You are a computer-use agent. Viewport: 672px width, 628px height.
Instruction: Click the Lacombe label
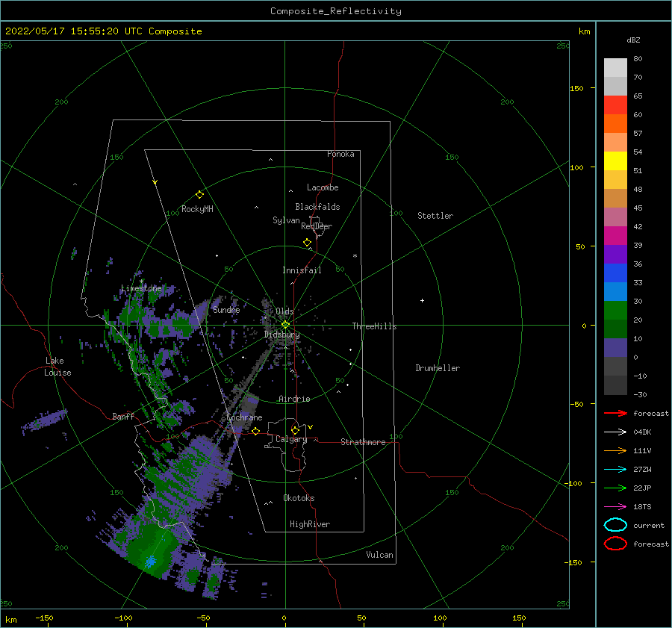tap(323, 187)
